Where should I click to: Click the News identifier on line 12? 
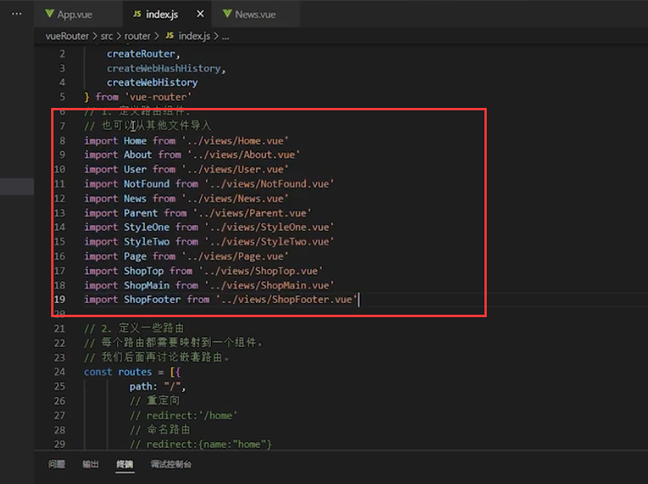pos(135,199)
